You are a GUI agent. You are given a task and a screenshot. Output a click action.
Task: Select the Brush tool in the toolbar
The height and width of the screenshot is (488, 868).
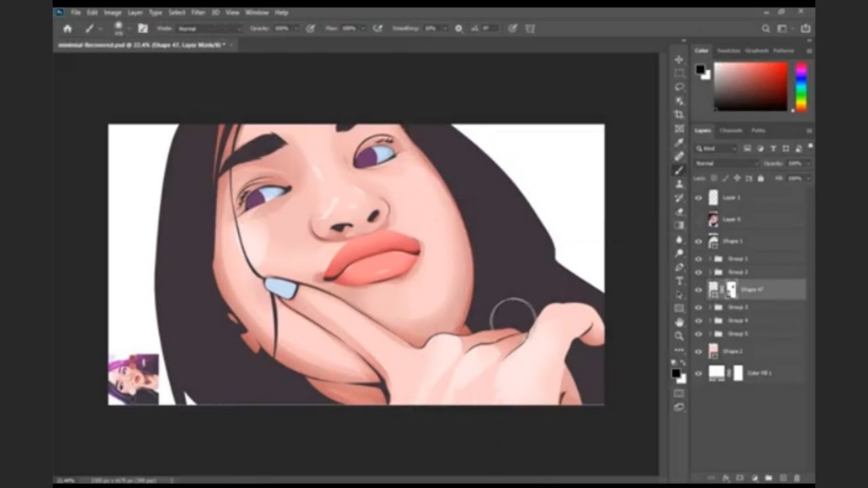(679, 170)
